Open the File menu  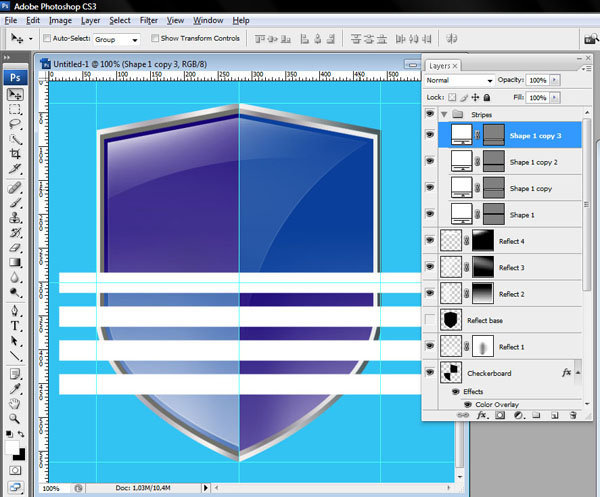point(11,20)
